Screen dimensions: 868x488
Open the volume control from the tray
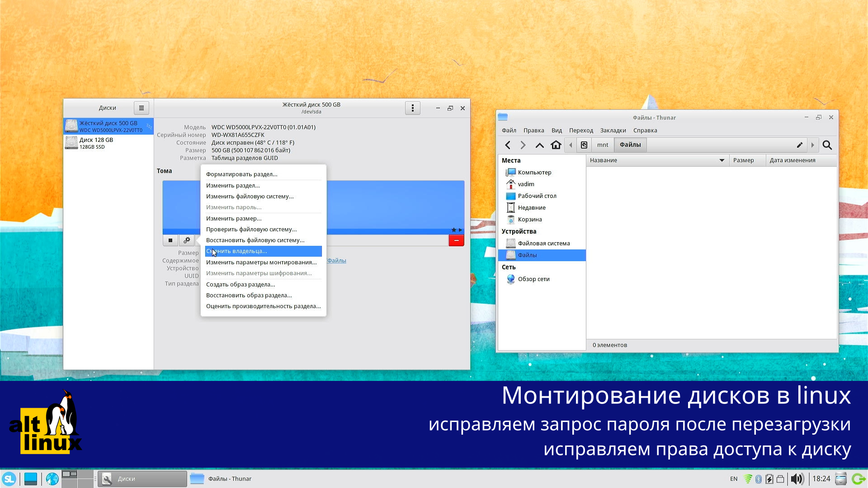797,479
